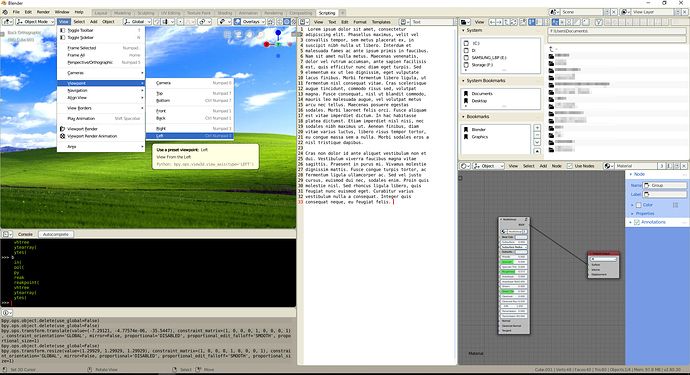Remove bookmark with the minus button
Viewport: 690px width, 375px height.
(537, 135)
